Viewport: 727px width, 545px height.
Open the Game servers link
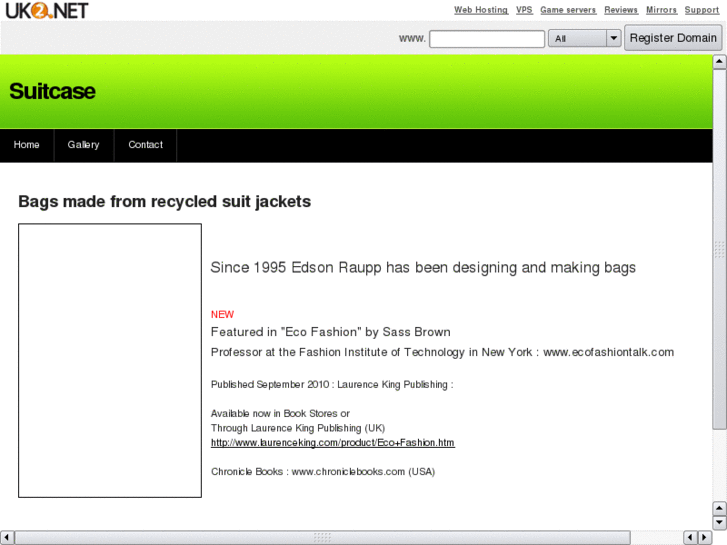(568, 10)
